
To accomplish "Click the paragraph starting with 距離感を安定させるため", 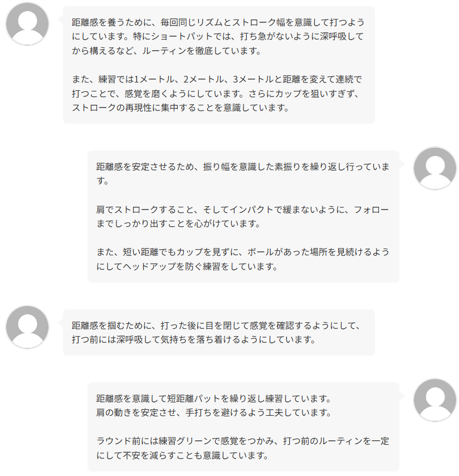I will 242,173.
